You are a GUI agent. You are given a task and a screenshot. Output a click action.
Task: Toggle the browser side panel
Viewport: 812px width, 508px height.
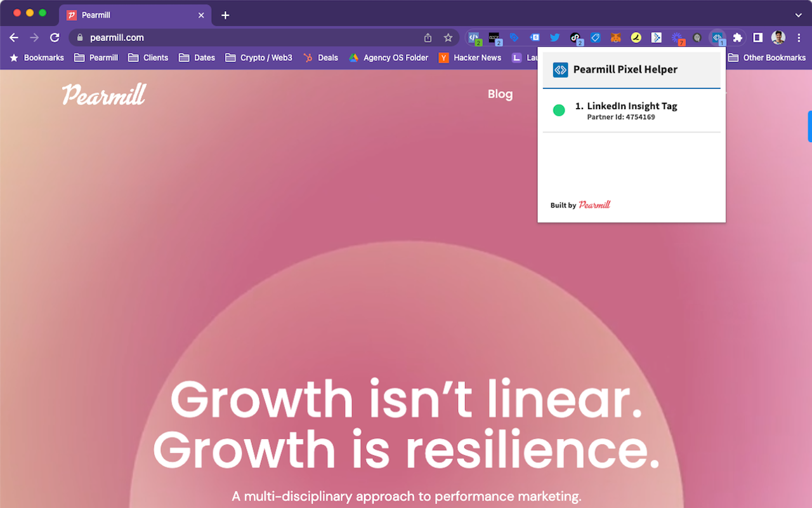(x=757, y=37)
